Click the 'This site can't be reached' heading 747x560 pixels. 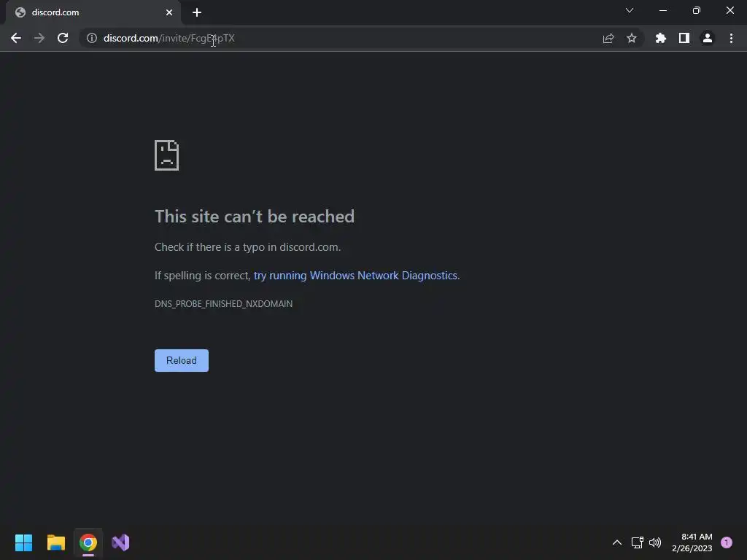(255, 217)
